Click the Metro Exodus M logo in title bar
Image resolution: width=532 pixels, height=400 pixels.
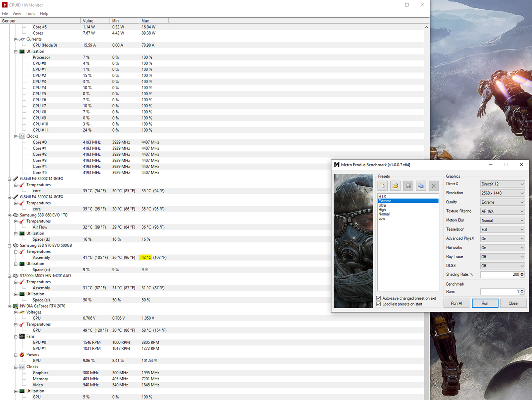[x=337, y=165]
